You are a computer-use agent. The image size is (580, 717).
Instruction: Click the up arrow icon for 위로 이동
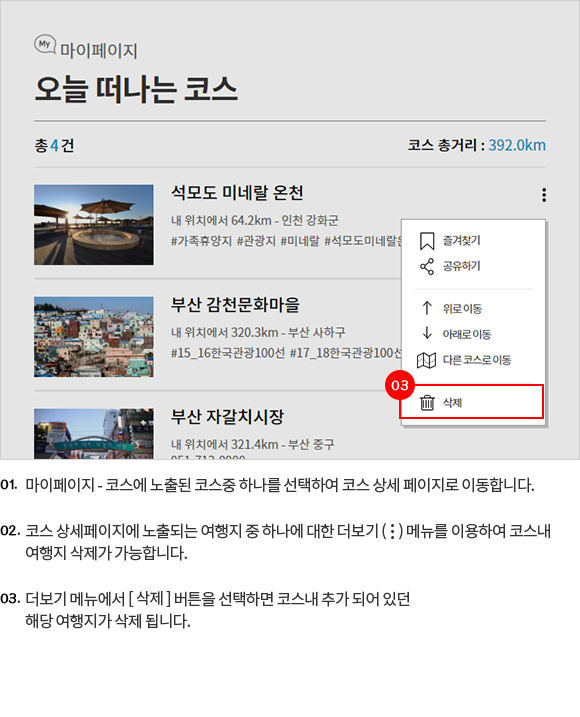427,308
